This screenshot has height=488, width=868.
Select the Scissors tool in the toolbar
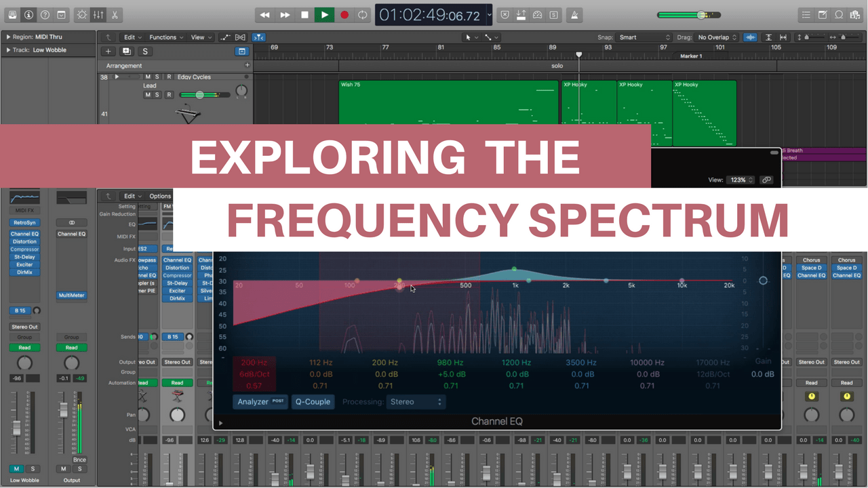pos(114,14)
